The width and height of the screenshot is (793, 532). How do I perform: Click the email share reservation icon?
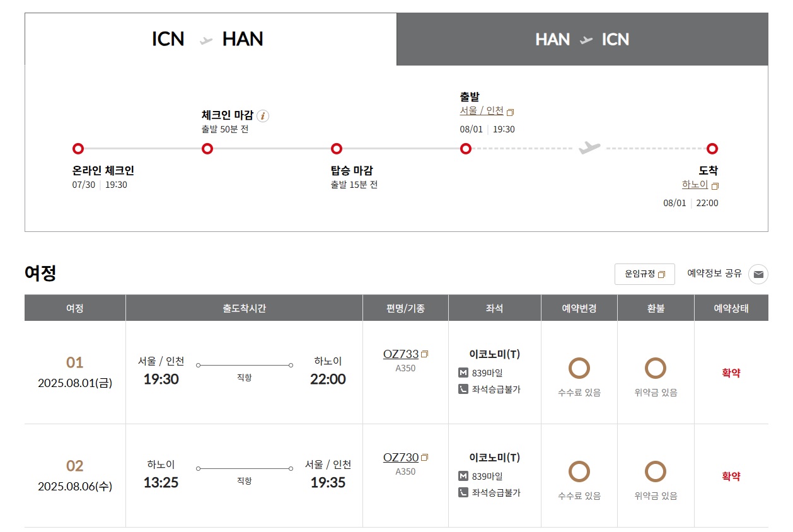pos(758,274)
